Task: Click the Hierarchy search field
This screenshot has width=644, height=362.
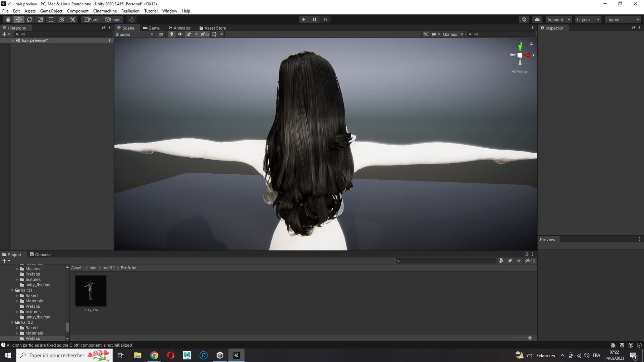Action: (x=63, y=34)
